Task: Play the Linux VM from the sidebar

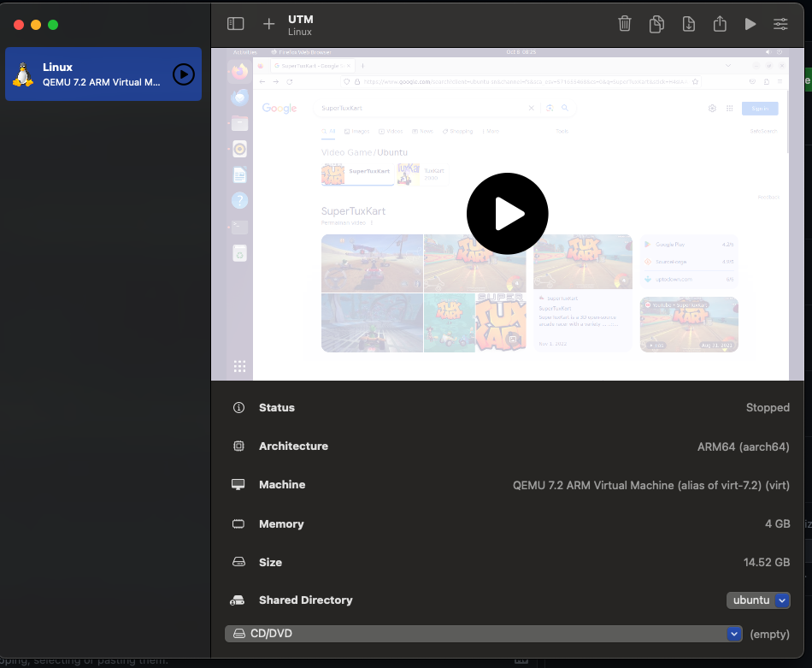Action: 183,74
